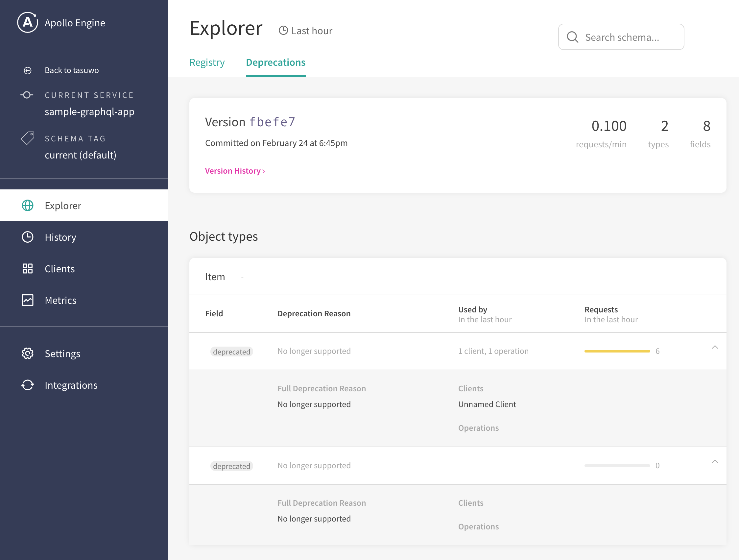739x560 pixels.
Task: Open History via its clock icon
Action: [x=28, y=237]
